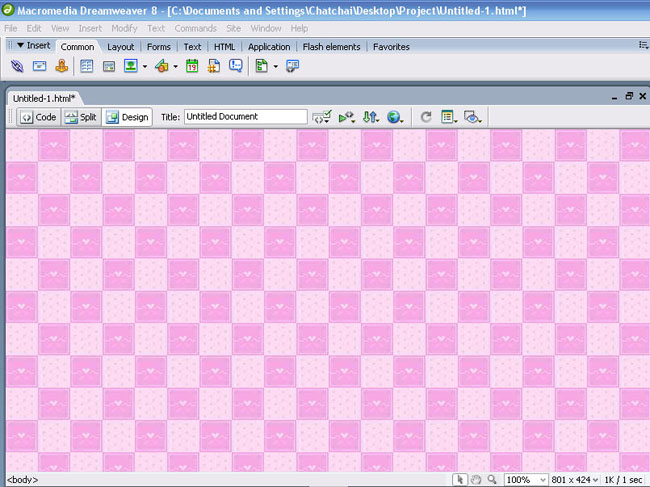Screen dimensions: 650x487
Task: Open the View menu
Action: [60, 28]
